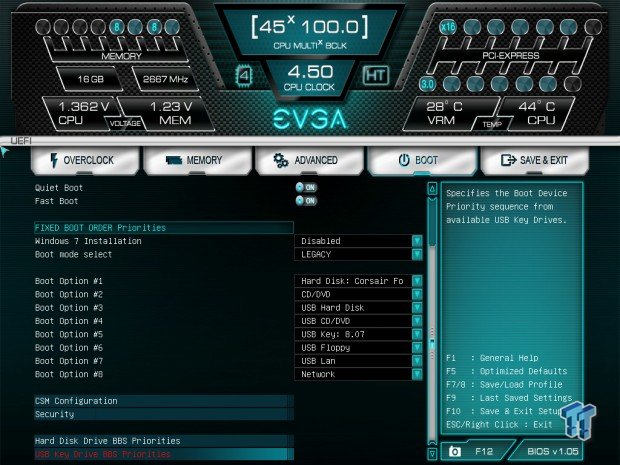Toggle Quiet Boot ON switch
This screenshot has width=620, height=465.
tap(306, 187)
